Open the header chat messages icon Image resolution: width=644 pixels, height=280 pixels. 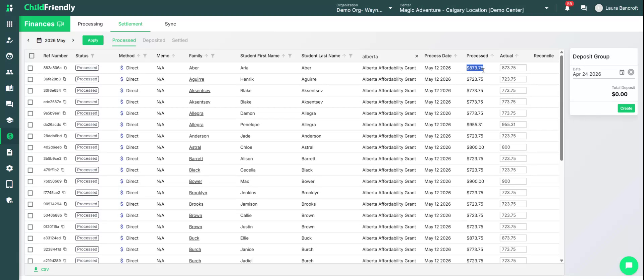point(584,8)
